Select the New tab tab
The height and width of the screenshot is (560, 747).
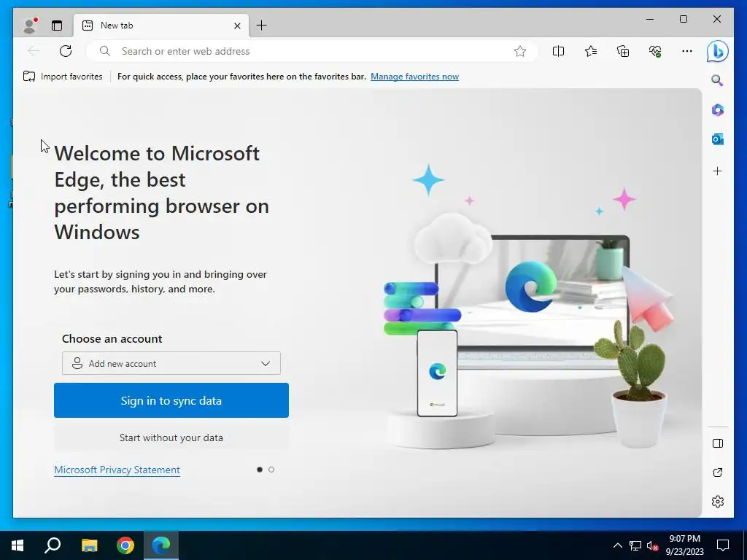tap(161, 26)
